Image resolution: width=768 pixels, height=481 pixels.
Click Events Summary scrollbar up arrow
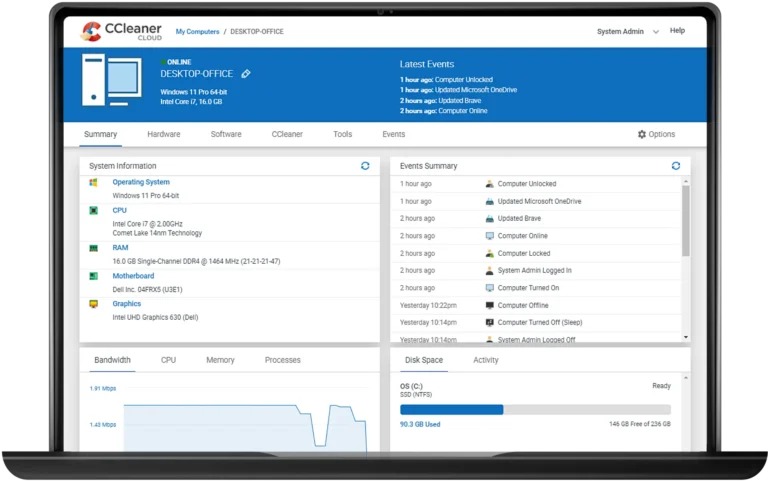click(686, 181)
